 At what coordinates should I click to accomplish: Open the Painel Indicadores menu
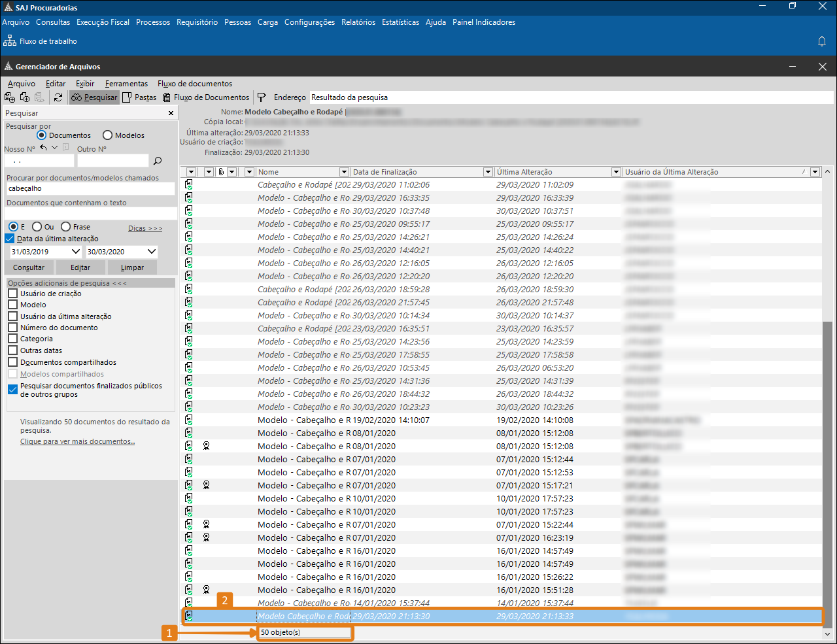pyautogui.click(x=484, y=22)
